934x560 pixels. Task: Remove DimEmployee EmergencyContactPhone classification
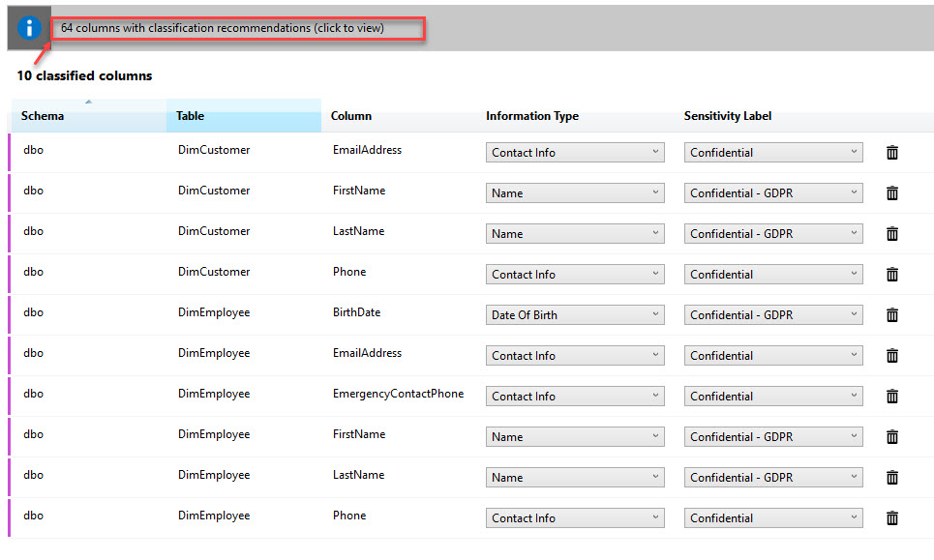pos(892,397)
